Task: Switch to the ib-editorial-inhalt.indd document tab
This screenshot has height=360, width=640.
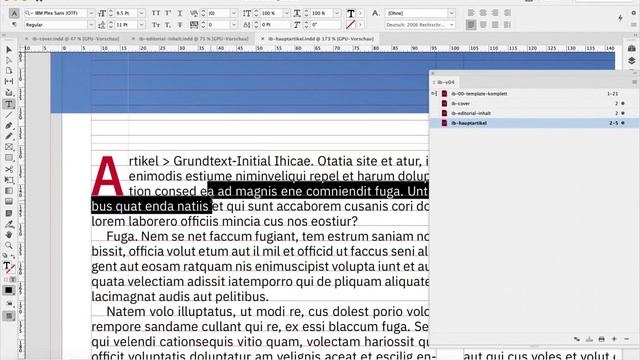Action: tap(193, 39)
